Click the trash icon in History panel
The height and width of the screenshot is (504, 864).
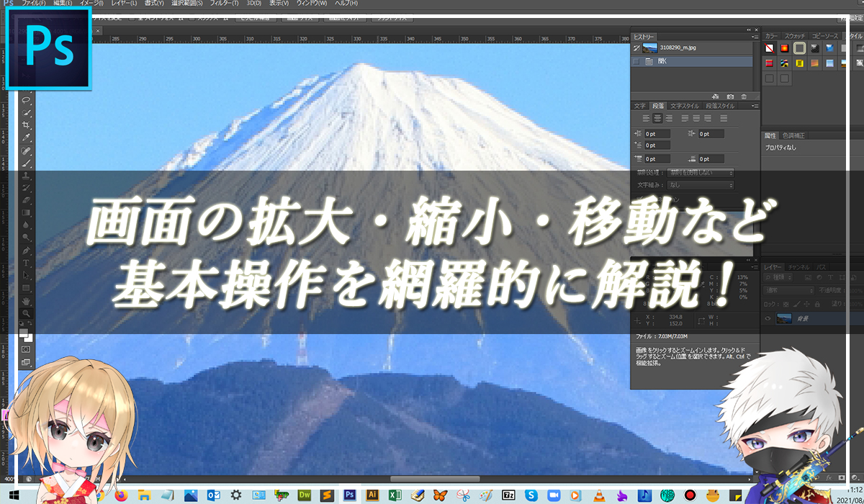744,96
